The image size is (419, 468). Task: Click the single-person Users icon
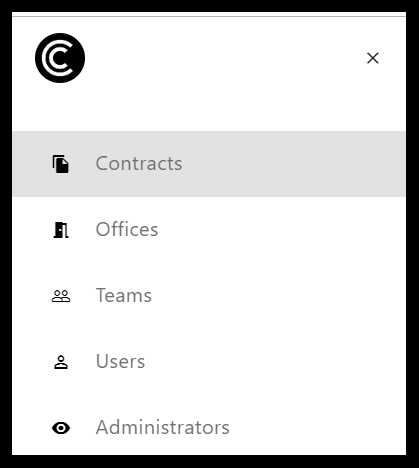(61, 362)
